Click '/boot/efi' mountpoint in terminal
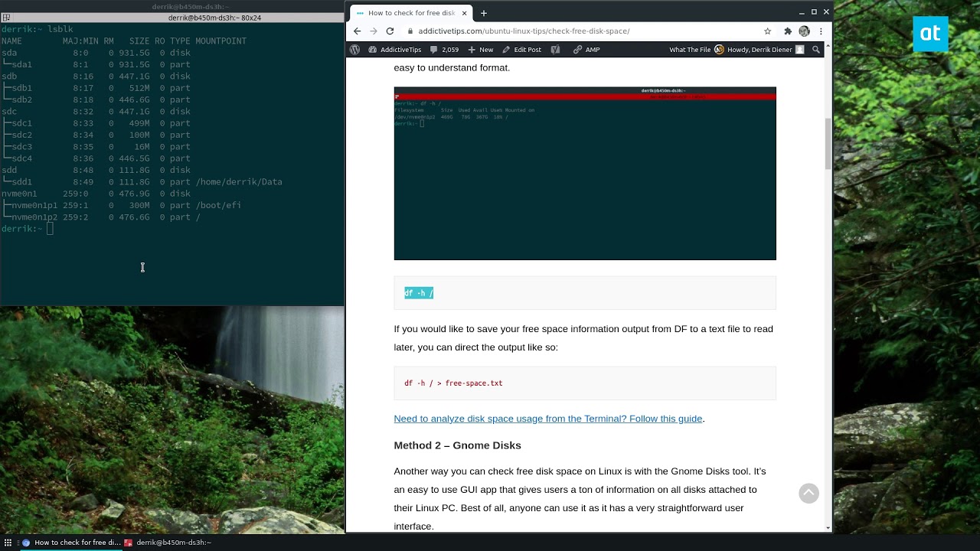980x551 pixels. pos(218,206)
